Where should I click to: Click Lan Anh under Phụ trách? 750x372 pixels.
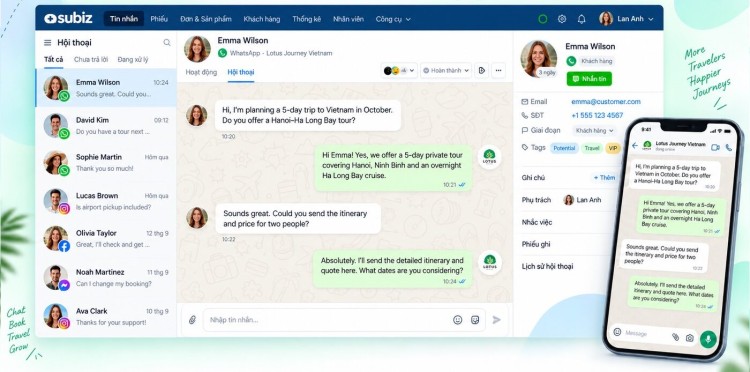582,200
